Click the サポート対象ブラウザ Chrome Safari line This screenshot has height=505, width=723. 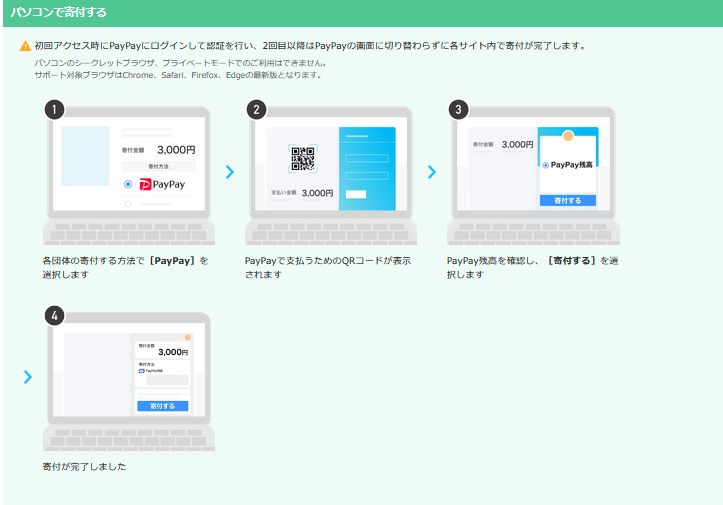[178, 75]
